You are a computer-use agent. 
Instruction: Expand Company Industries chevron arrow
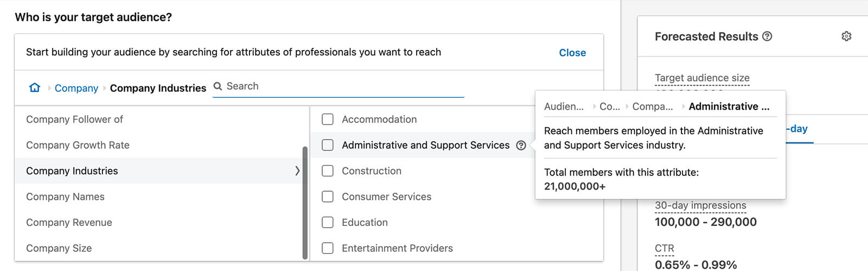(297, 171)
